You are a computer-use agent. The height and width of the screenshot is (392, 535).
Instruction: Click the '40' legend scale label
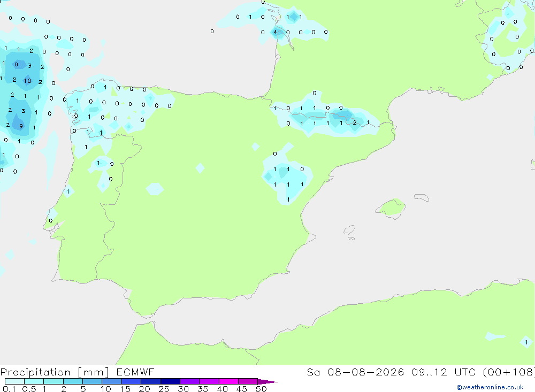[x=222, y=389]
